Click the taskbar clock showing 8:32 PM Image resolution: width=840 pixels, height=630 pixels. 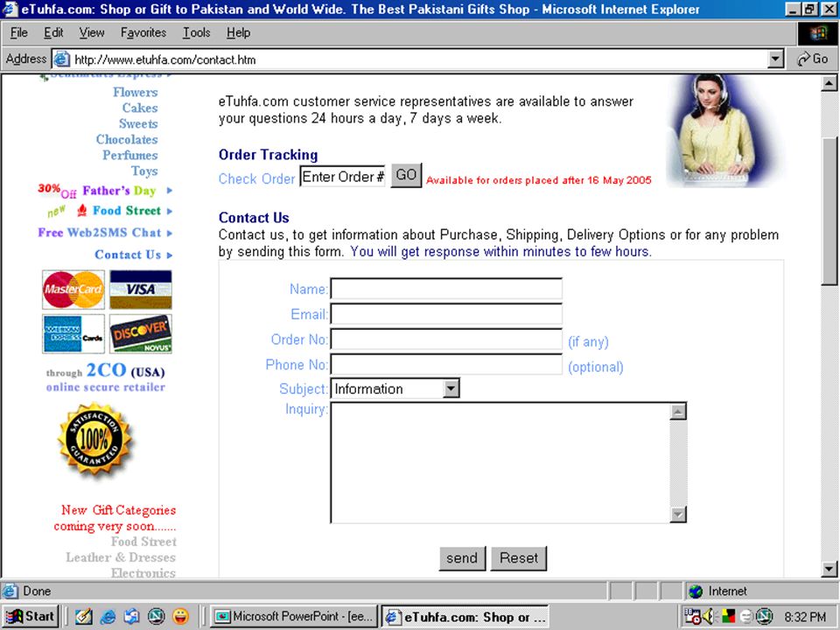(805, 617)
